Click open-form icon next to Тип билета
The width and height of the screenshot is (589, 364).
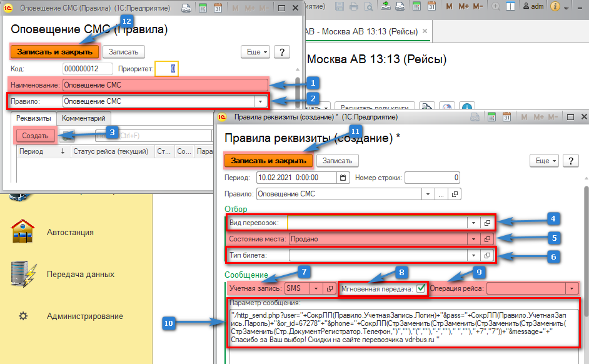pos(487,255)
